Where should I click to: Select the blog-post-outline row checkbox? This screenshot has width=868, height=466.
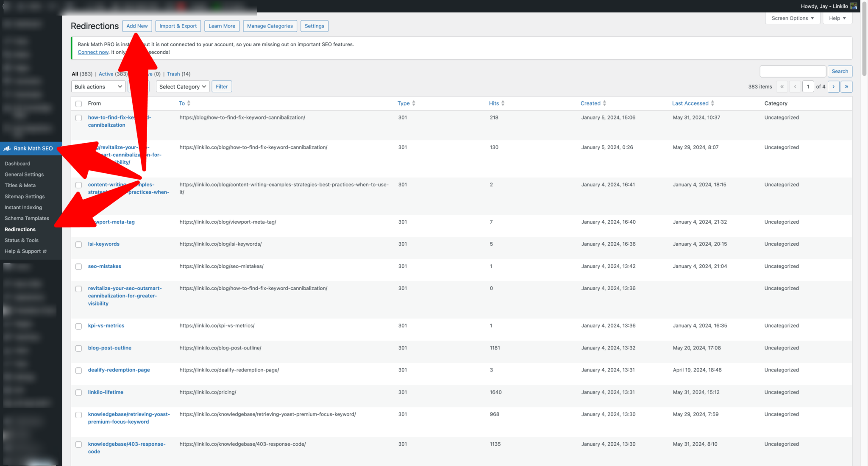click(x=78, y=348)
